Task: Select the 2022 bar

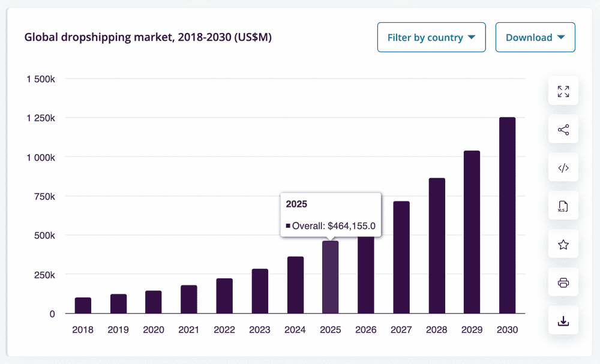Action: pos(224,296)
